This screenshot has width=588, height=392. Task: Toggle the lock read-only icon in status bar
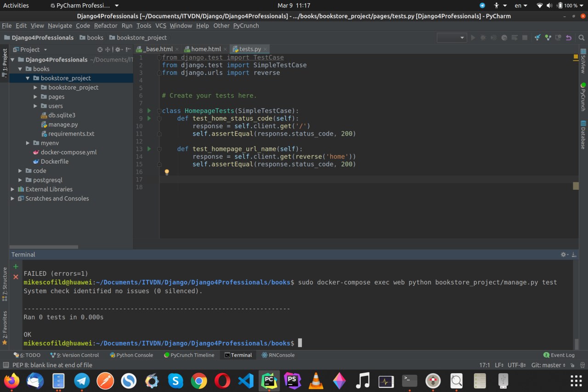coord(572,365)
